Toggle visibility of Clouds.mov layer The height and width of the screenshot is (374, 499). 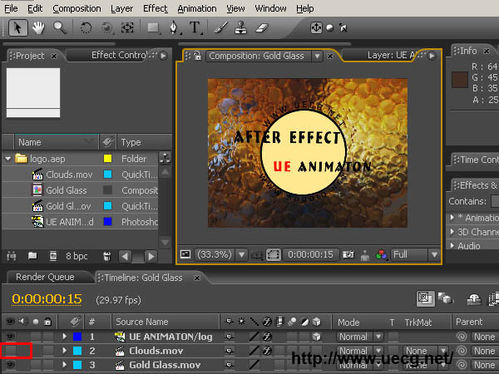click(10, 351)
